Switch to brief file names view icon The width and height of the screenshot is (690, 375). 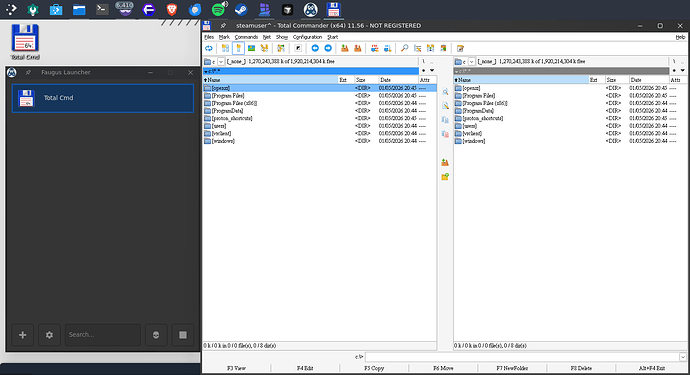(x=225, y=48)
